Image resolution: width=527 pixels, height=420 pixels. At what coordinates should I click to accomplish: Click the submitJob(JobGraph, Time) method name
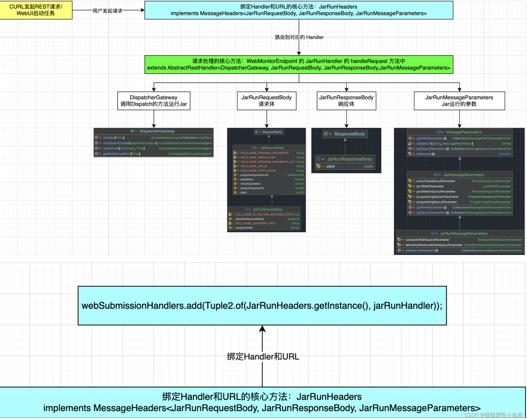pyautogui.click(x=124, y=148)
